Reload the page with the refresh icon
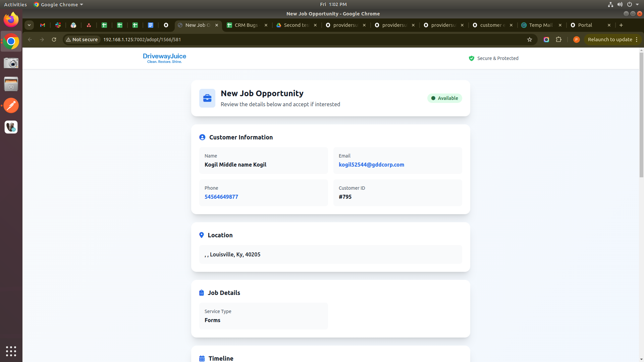The height and width of the screenshot is (362, 644). coord(54,40)
